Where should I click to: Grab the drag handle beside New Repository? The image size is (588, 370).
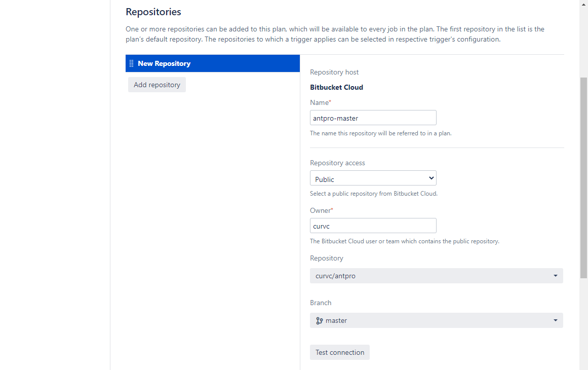tap(131, 63)
